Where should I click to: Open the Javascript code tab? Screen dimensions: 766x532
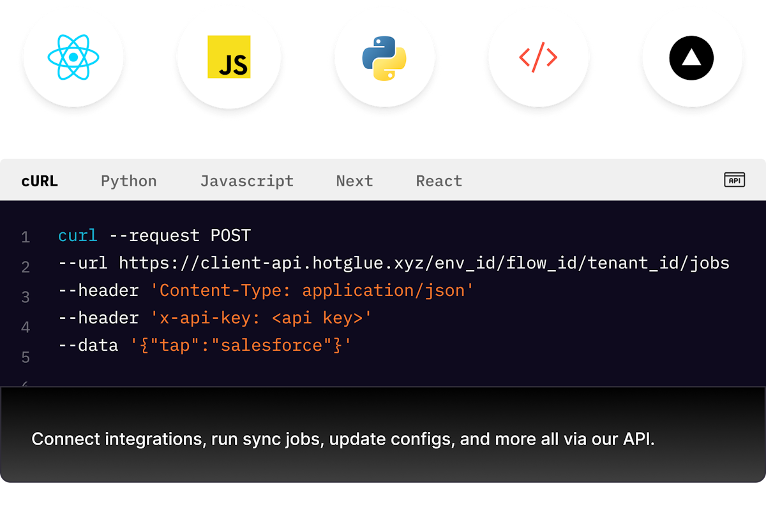pyautogui.click(x=247, y=181)
